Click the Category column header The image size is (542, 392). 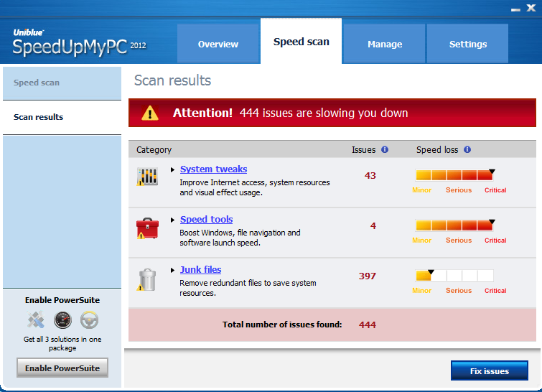click(x=154, y=149)
